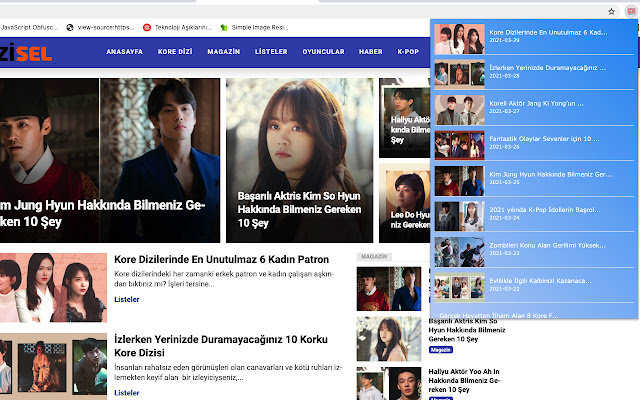Click popup thumbnail dated 2021-03-27
The height and width of the screenshot is (400, 640).
pos(460,110)
